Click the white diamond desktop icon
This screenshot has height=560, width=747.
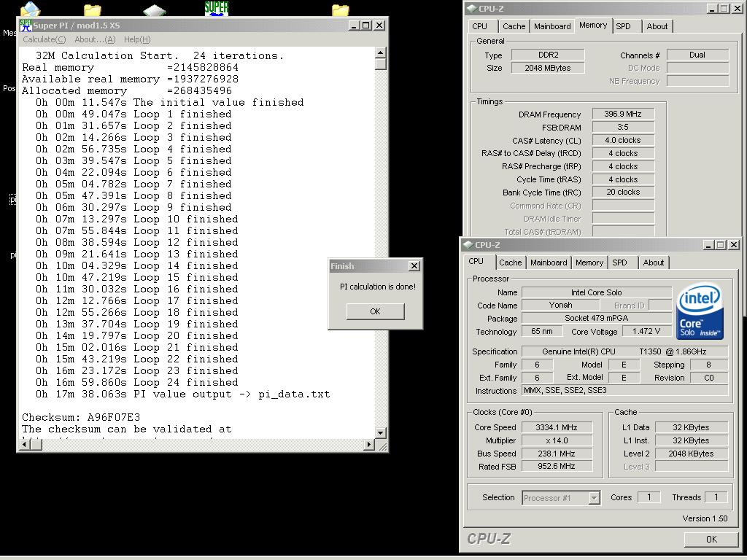point(155,10)
